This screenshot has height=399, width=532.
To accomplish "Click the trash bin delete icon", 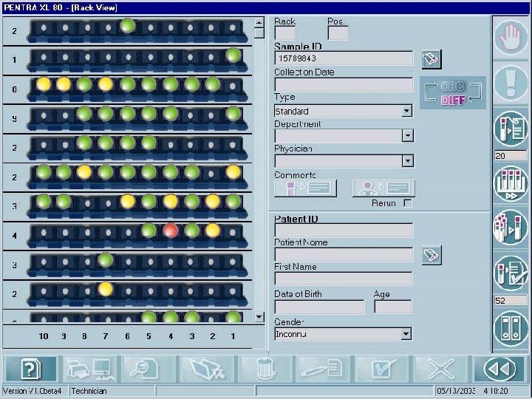I will tap(265, 369).
